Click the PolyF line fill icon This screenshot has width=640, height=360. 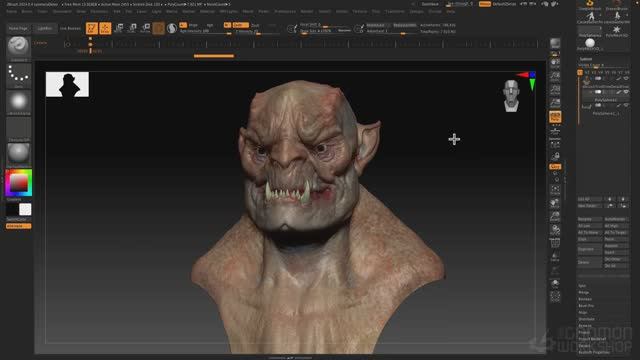(x=555, y=244)
